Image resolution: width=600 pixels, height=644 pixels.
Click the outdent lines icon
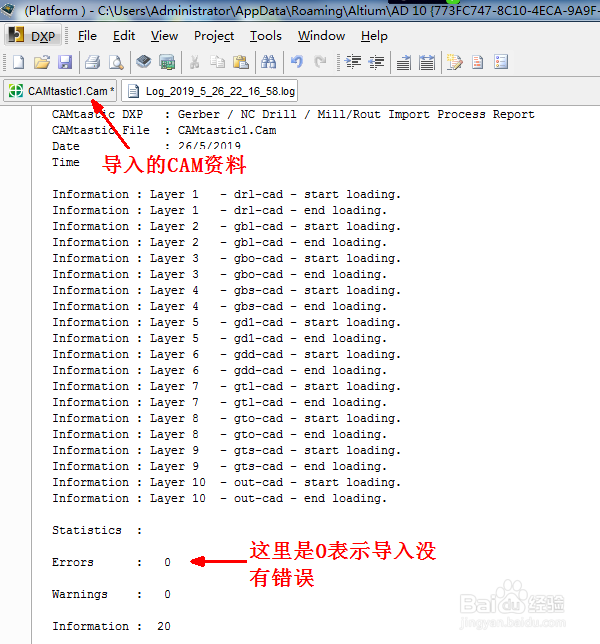(376, 62)
